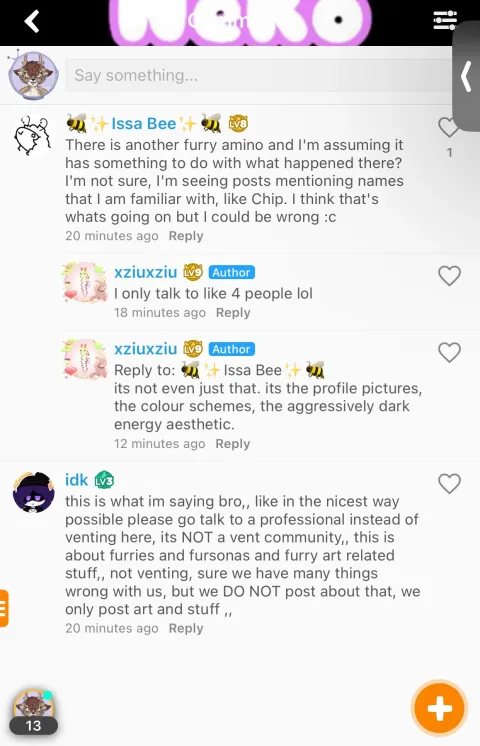Screen dimensions: 480x746
Task: Tap idk's green LV3 badge
Action: [x=104, y=480]
